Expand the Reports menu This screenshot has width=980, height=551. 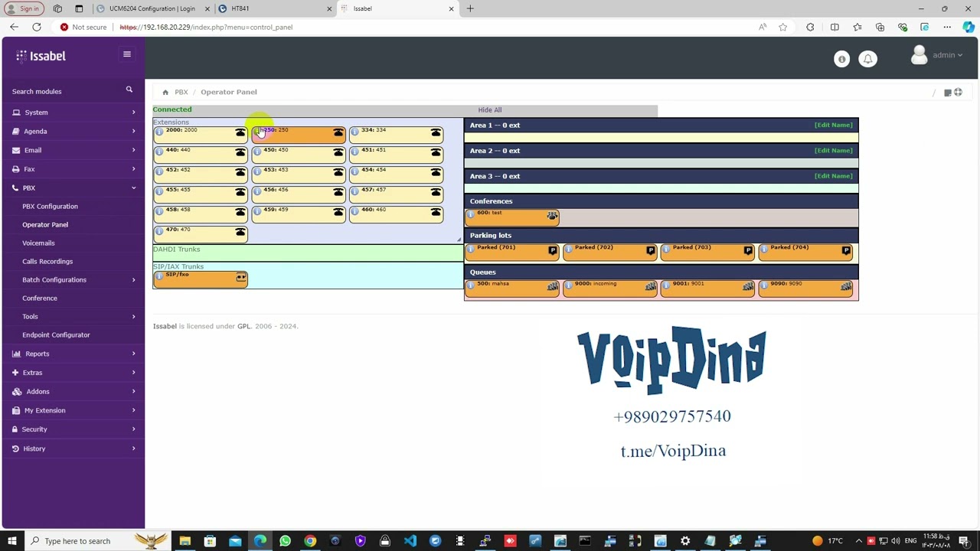pyautogui.click(x=73, y=354)
